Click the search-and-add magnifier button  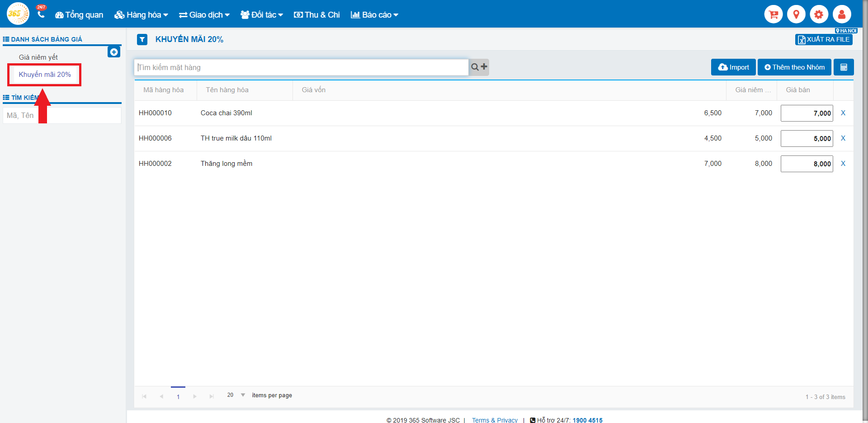(x=479, y=67)
